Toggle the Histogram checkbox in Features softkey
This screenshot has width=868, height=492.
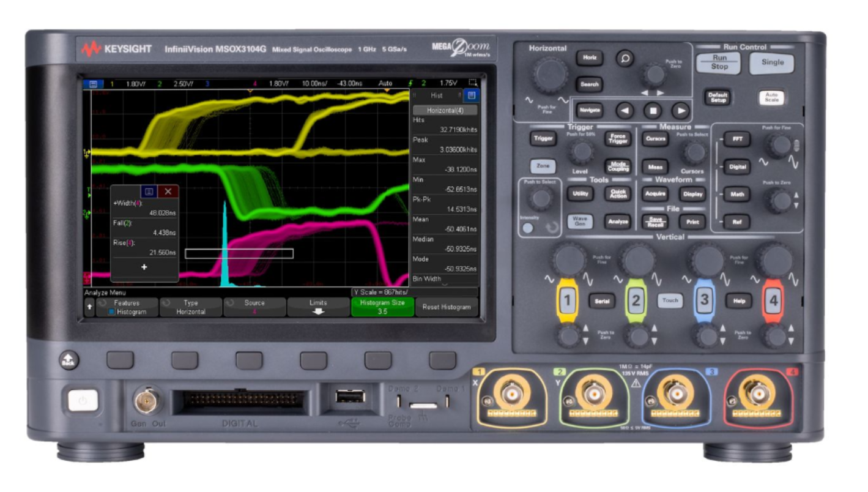point(112,312)
